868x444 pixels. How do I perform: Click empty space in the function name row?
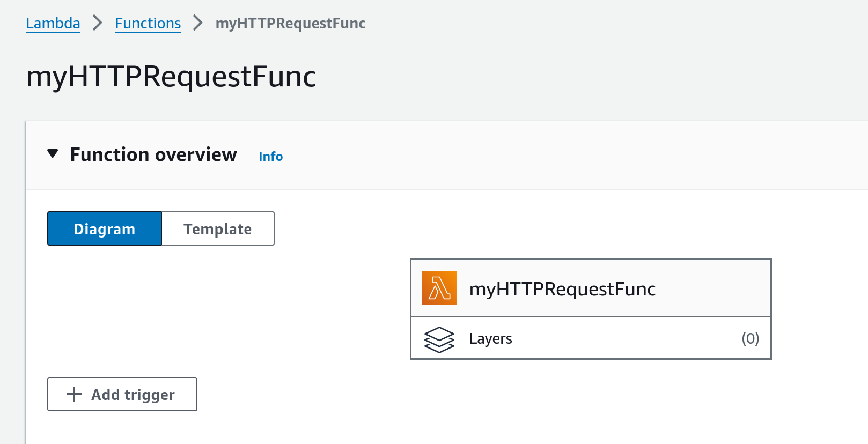(713, 288)
